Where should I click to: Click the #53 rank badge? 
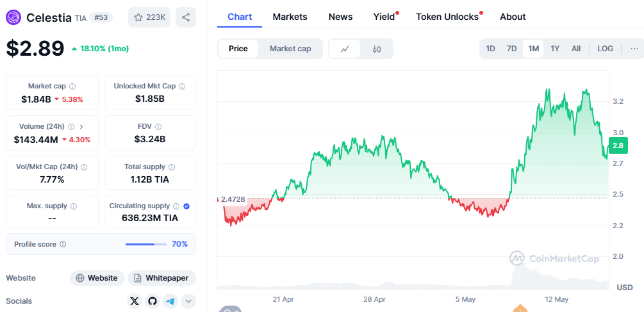tap(101, 17)
